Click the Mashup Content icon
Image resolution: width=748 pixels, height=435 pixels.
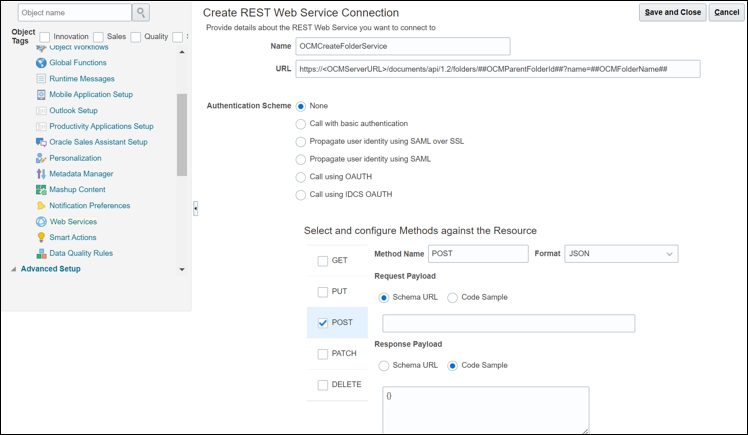click(41, 190)
